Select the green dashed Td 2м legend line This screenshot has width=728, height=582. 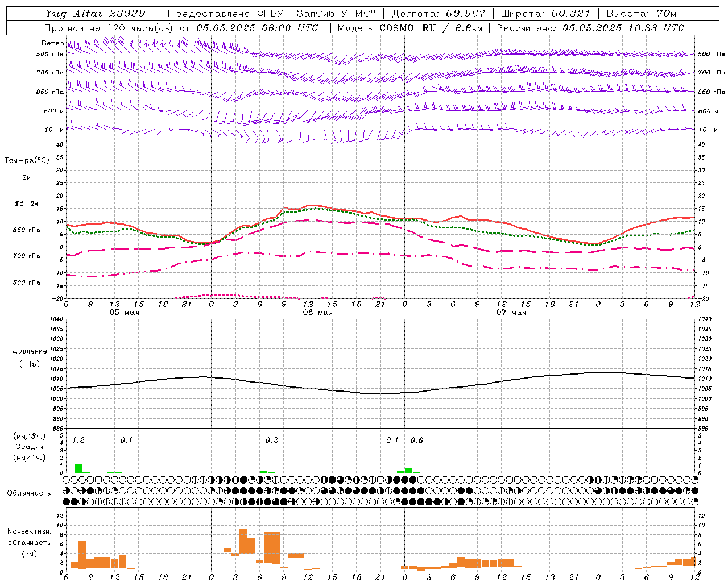(x=25, y=210)
